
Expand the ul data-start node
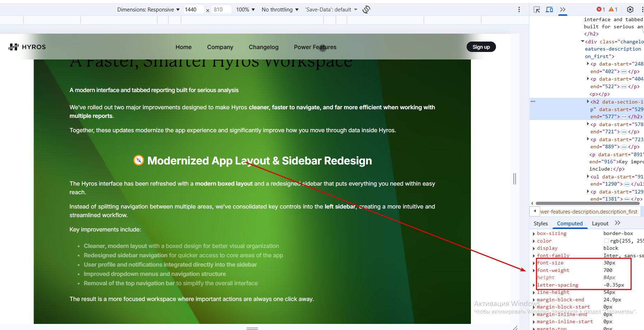point(588,177)
